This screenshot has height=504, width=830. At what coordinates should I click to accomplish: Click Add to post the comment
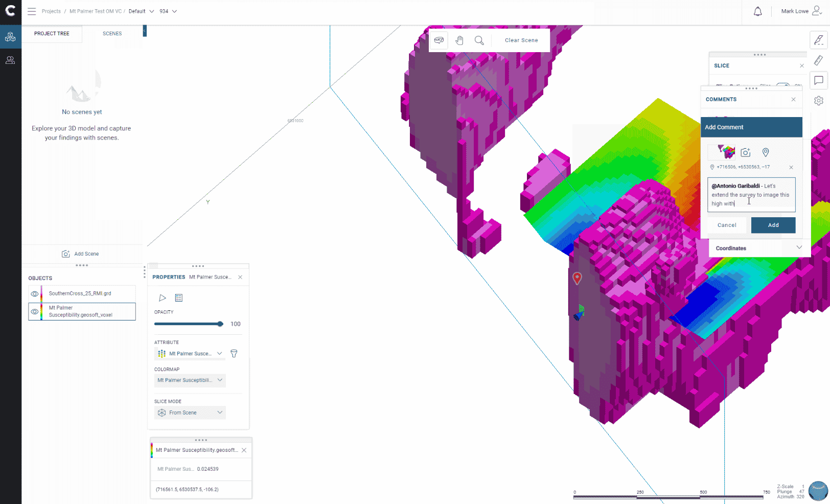(773, 225)
